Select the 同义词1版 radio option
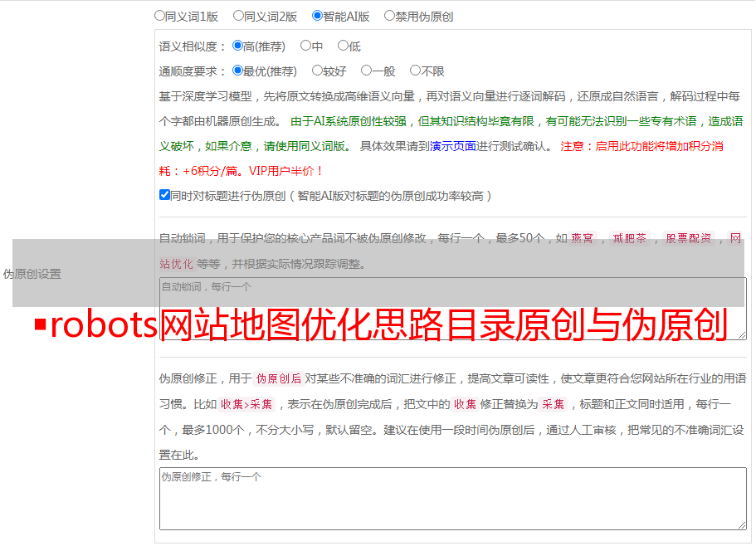This screenshot has width=756, height=546. pos(159,16)
